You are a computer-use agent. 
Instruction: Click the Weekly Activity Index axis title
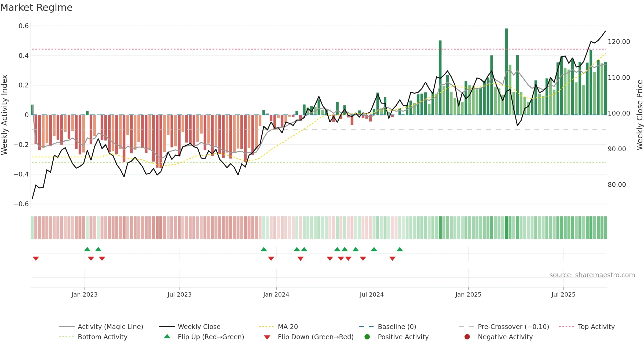click(4, 115)
